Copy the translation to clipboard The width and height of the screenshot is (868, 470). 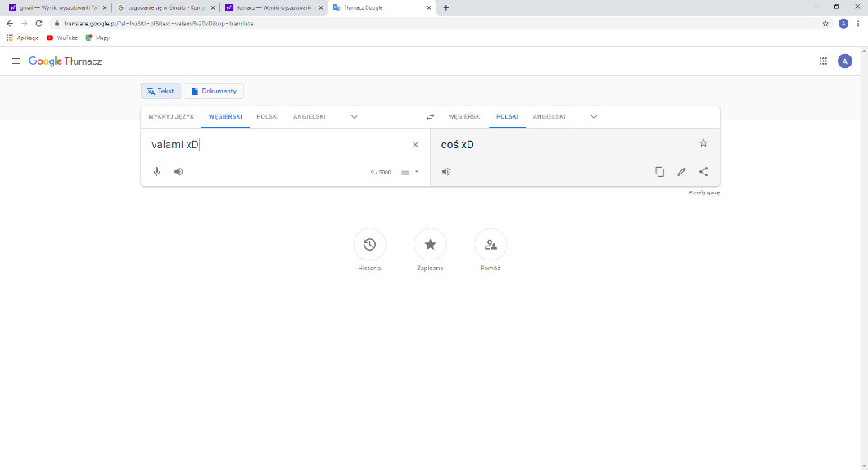659,172
